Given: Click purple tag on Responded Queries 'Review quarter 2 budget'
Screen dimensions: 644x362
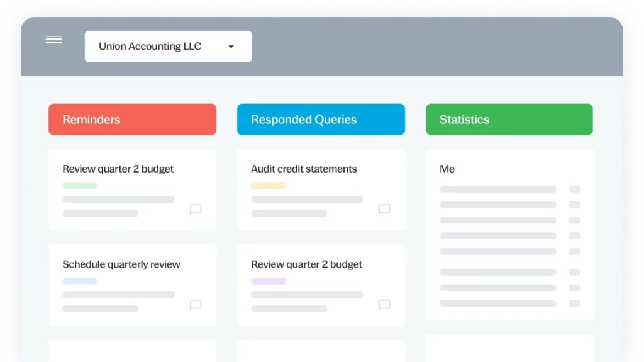Looking at the screenshot, I should tap(268, 281).
